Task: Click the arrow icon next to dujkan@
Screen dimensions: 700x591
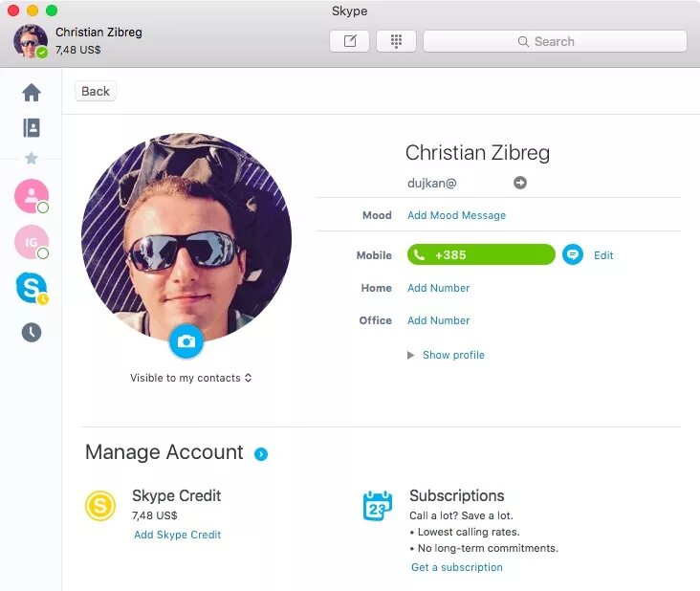Action: [x=519, y=183]
